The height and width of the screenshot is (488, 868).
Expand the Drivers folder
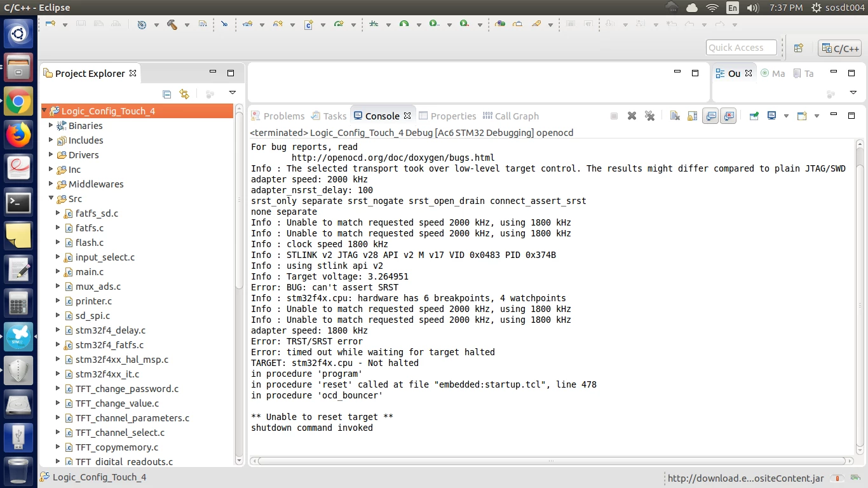(x=51, y=154)
